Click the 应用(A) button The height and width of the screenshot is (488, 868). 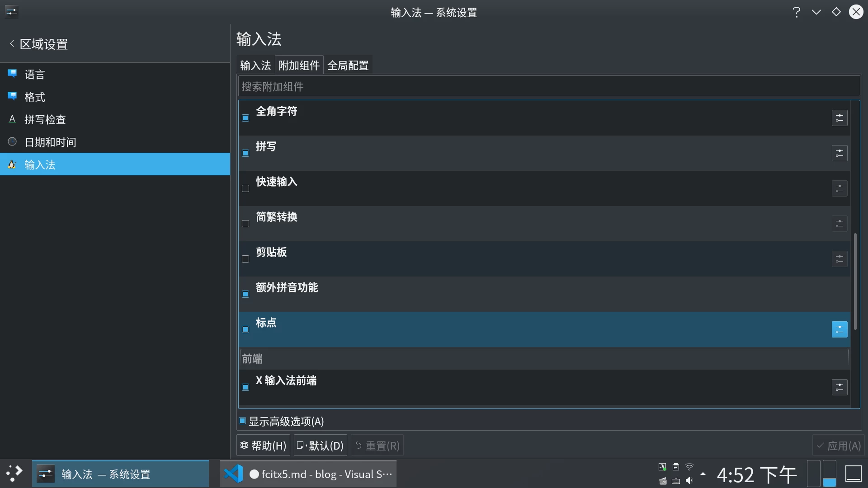[838, 446]
